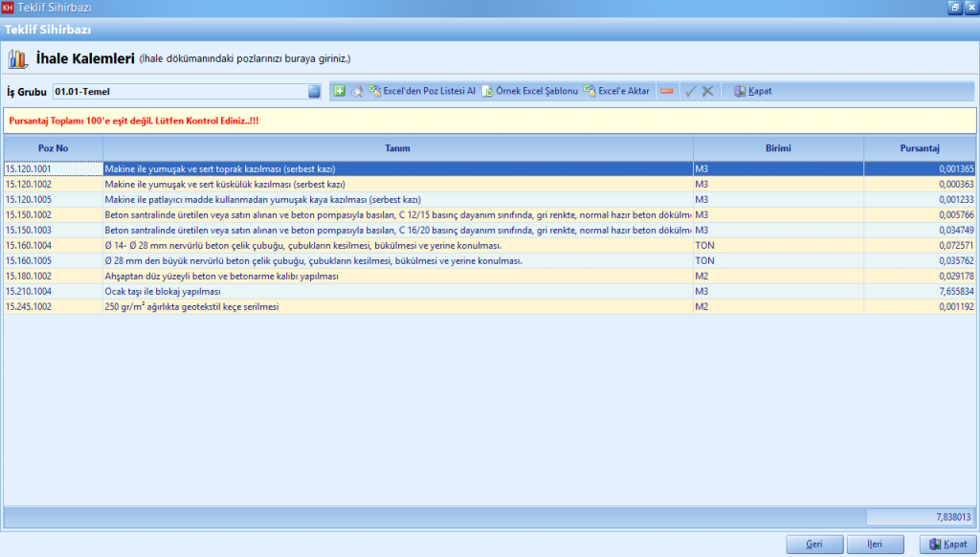Proceed with the İleri button
This screenshot has width=980, height=557.
pyautogui.click(x=875, y=544)
